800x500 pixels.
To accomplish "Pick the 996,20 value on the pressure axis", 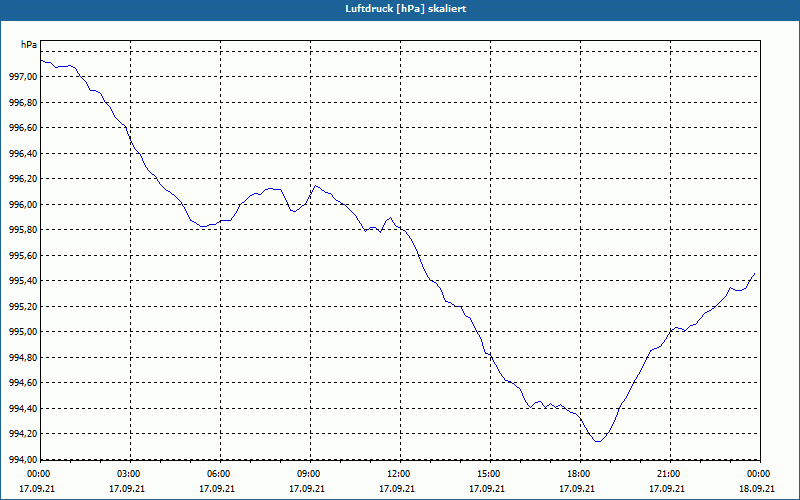I will (23, 179).
